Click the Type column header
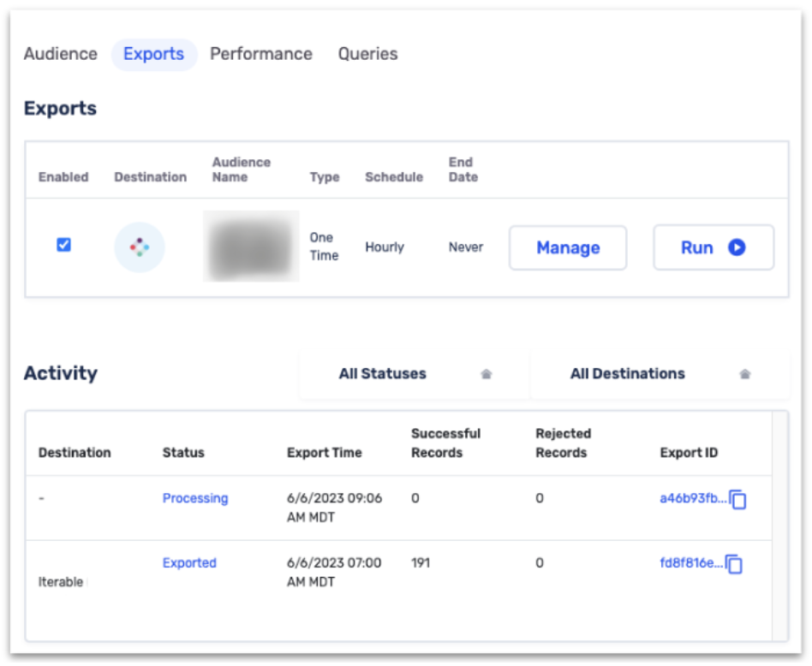The height and width of the screenshot is (666, 812). pos(325,177)
